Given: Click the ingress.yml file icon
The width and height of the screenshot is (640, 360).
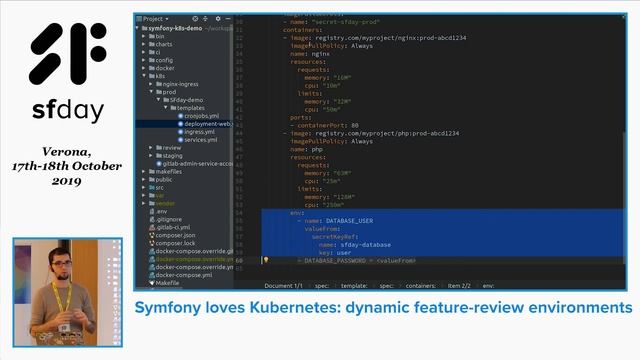Looking at the screenshot, I should 180,132.
